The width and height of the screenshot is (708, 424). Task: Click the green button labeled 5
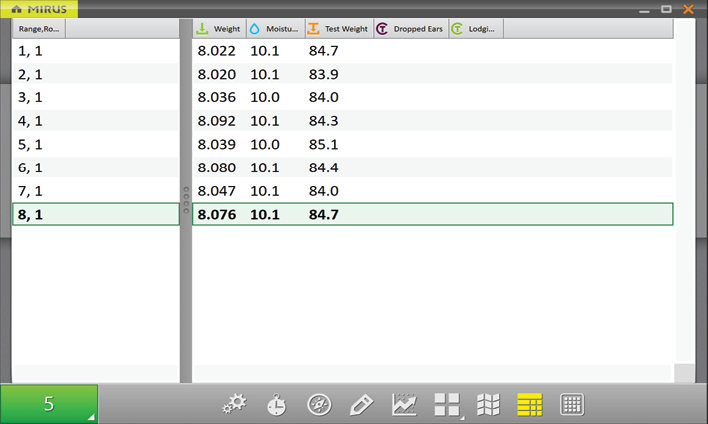[x=49, y=404]
